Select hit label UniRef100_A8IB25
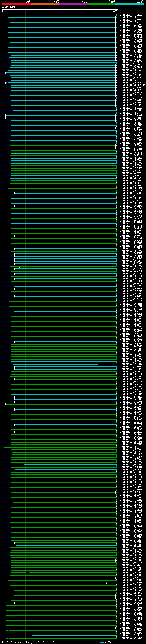 pyautogui.click(x=131, y=15)
